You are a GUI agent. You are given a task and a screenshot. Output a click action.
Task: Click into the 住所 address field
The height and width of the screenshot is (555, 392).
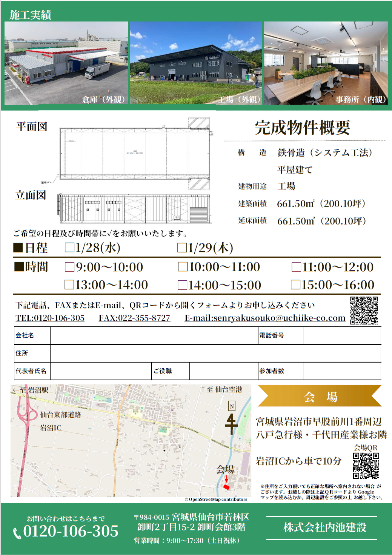[215, 353]
